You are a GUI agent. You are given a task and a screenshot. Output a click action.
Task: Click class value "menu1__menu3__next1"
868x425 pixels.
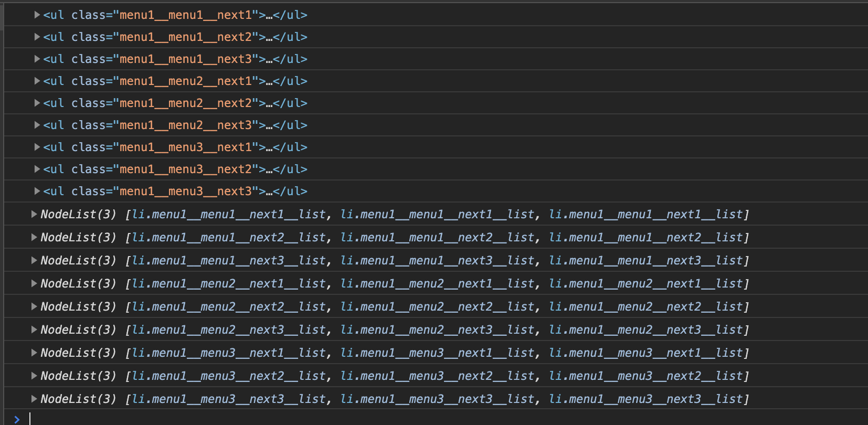(x=185, y=147)
